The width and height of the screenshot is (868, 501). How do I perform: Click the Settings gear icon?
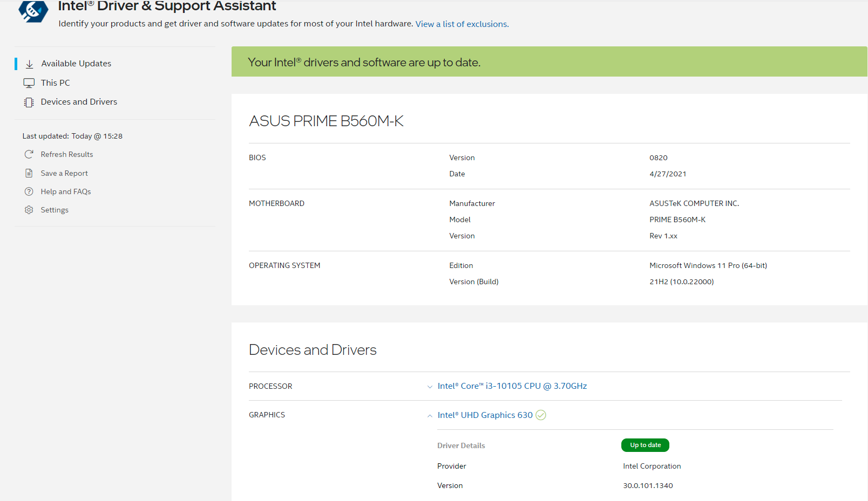[29, 210]
